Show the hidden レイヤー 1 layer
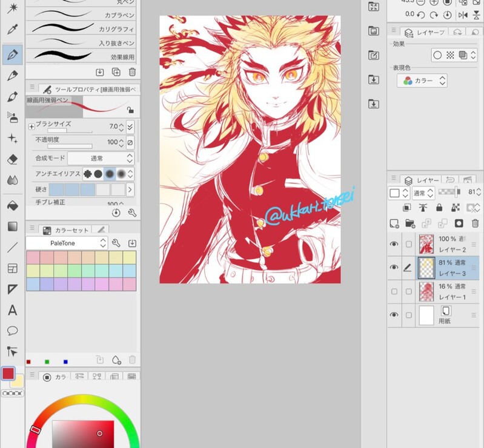Viewport: 484px width, 448px height. click(x=394, y=292)
